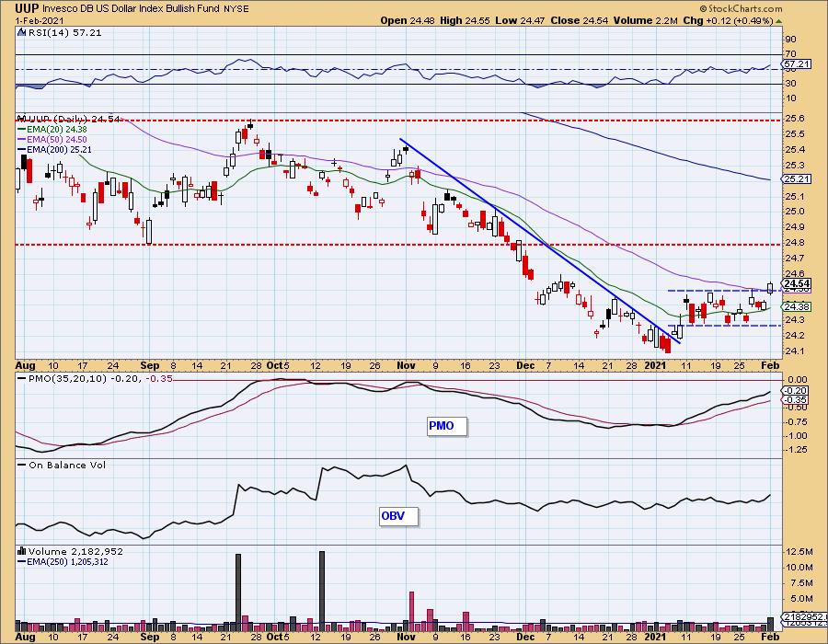The image size is (828, 644).
Task: Click the purple line swatch beside EMA(50)
Action: coord(22,139)
